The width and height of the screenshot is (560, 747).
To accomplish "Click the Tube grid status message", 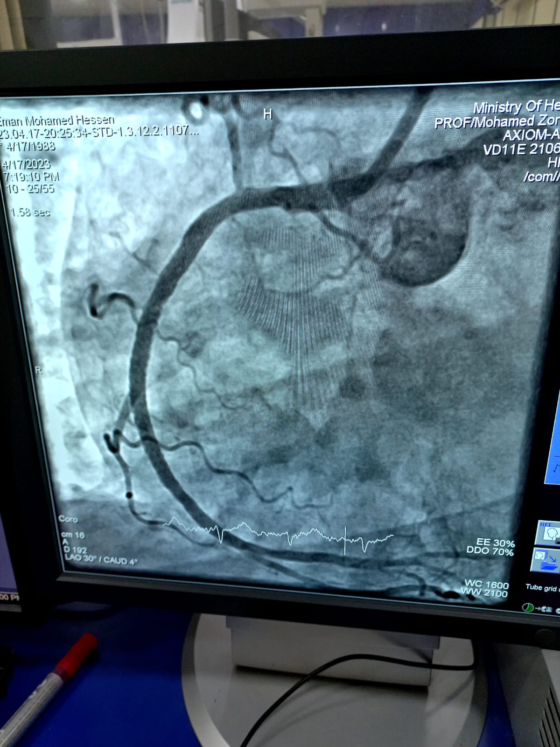I will pos(542,588).
